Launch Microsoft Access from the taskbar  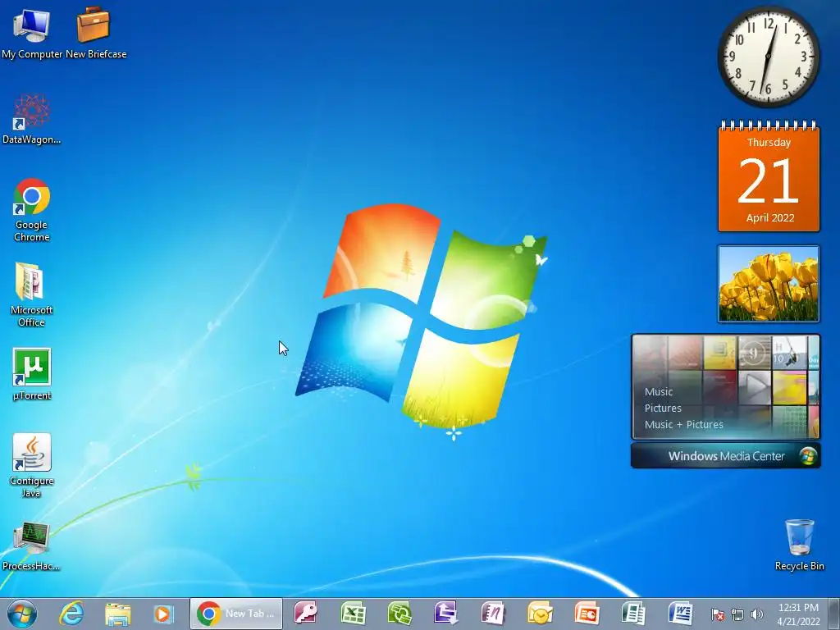[306, 614]
